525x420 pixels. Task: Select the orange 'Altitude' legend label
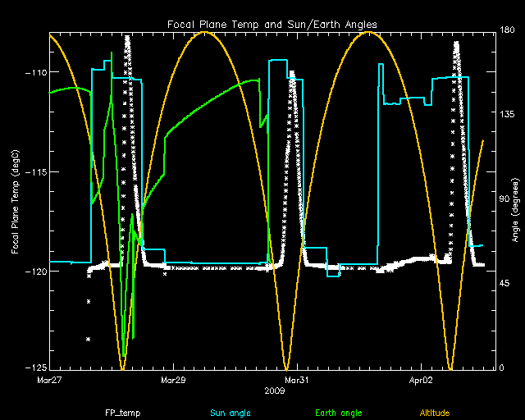pos(434,412)
